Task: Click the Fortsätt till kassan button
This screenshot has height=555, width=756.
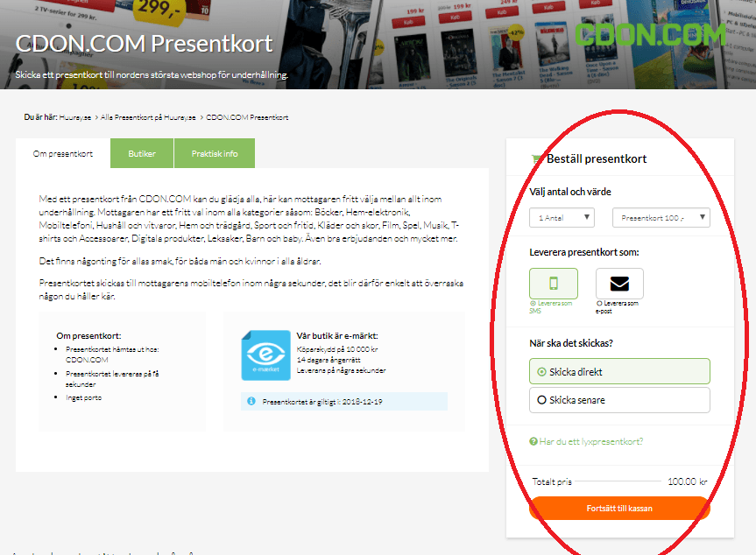Action: (x=619, y=509)
